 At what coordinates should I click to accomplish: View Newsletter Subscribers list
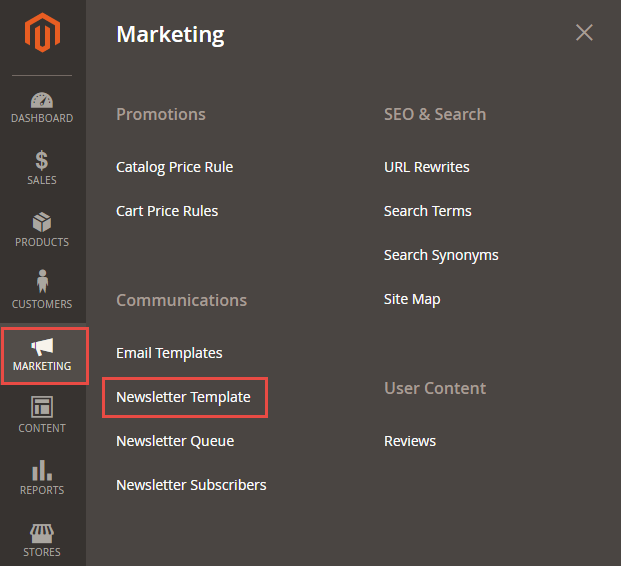(x=191, y=485)
